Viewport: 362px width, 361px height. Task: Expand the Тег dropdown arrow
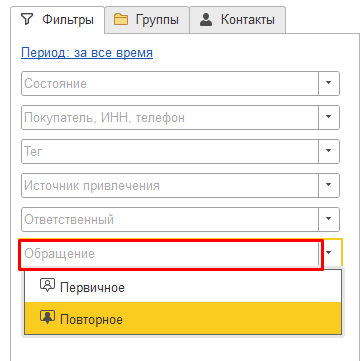[329, 151]
